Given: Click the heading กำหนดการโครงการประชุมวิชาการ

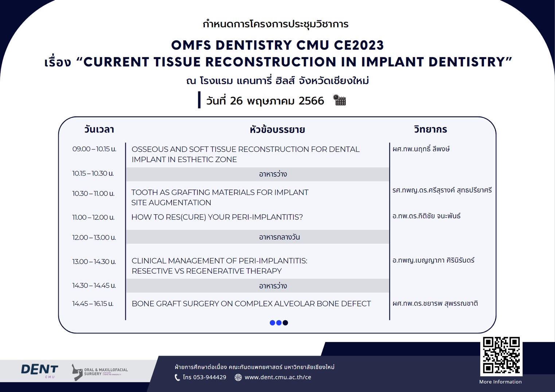Looking at the screenshot, I should coord(275,24).
